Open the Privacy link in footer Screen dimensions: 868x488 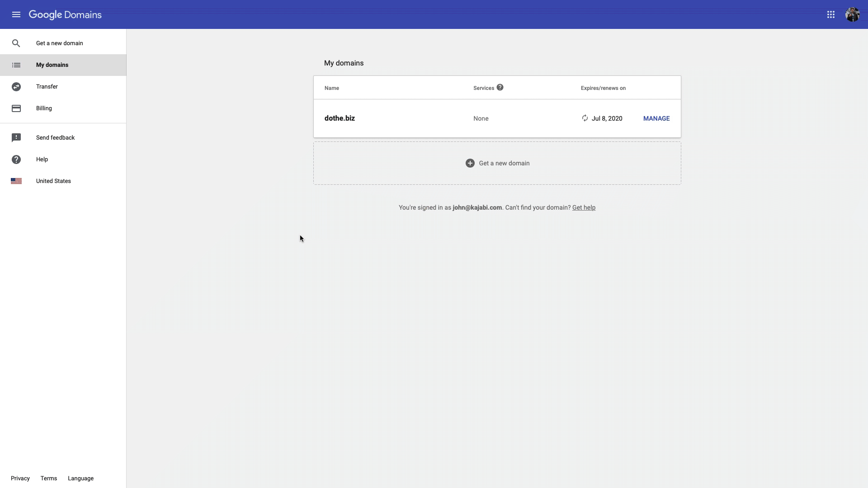20,478
